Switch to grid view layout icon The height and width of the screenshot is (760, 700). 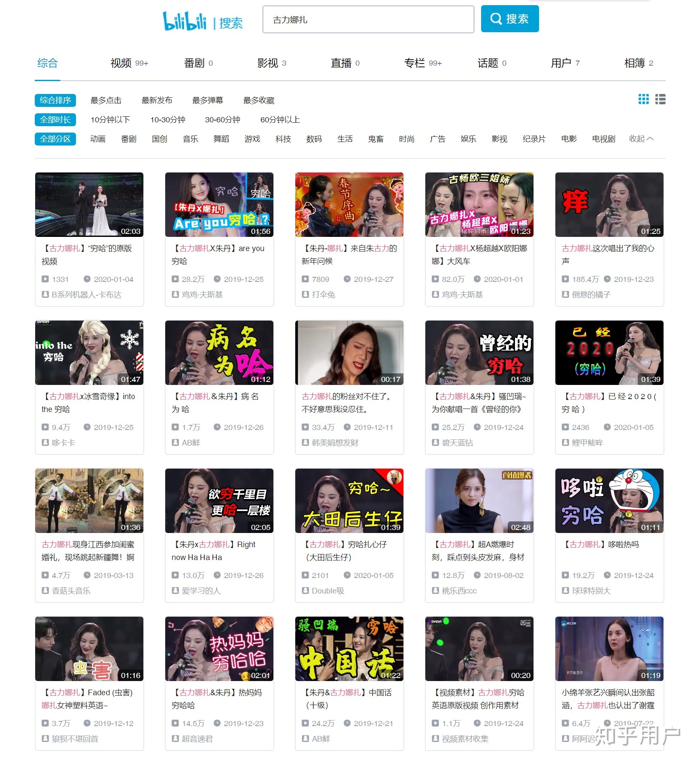pyautogui.click(x=643, y=100)
